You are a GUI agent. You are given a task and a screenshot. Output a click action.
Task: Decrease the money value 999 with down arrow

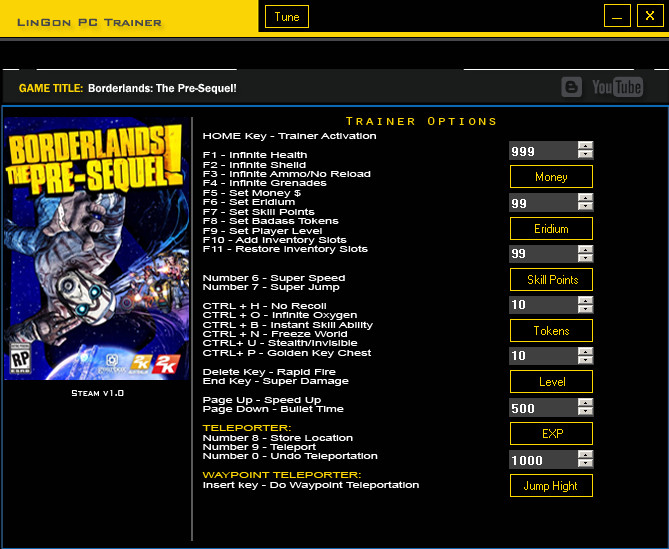585,154
